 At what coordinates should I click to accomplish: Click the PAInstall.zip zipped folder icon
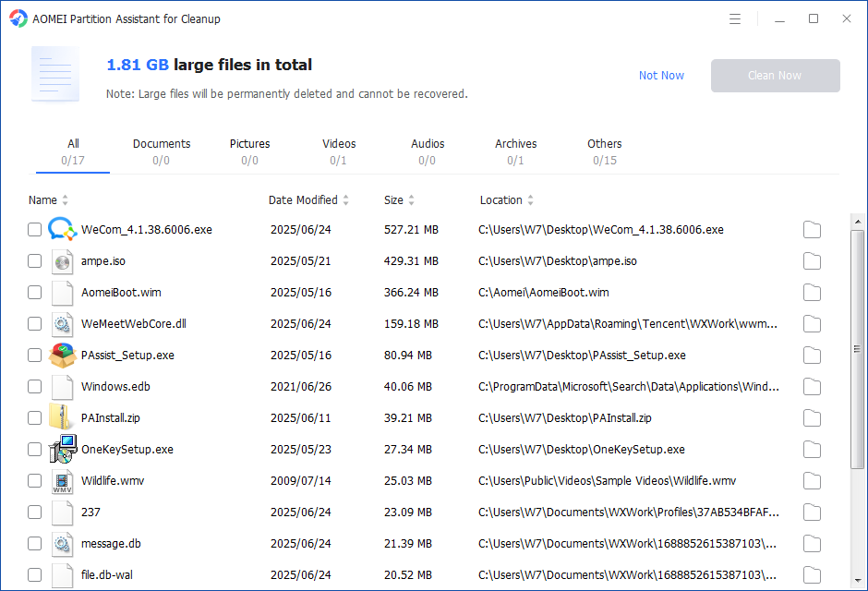[x=60, y=417]
